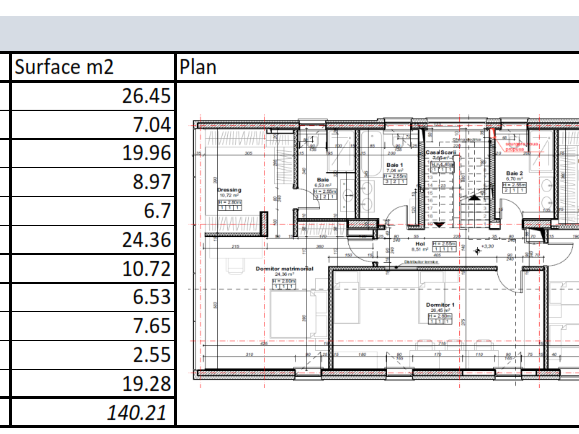Click the 'Dressing' room label in plan
Screen dimensions: 579x434
coord(229,190)
